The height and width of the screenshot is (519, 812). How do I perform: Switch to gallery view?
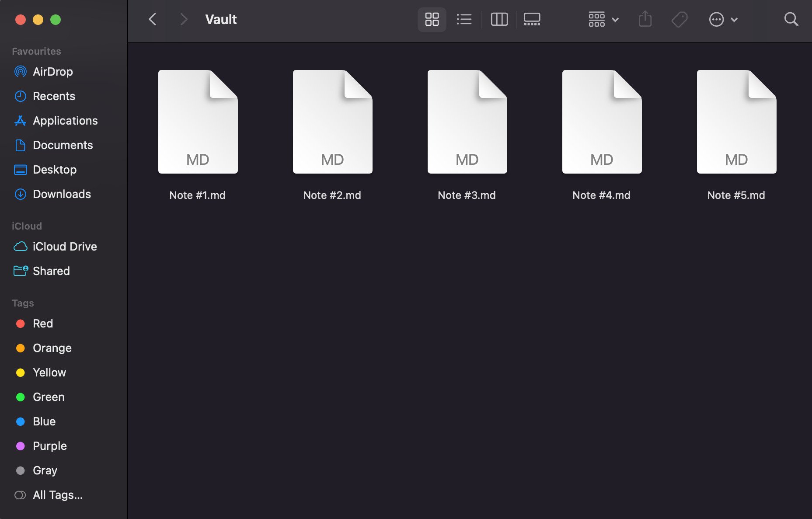(532, 19)
